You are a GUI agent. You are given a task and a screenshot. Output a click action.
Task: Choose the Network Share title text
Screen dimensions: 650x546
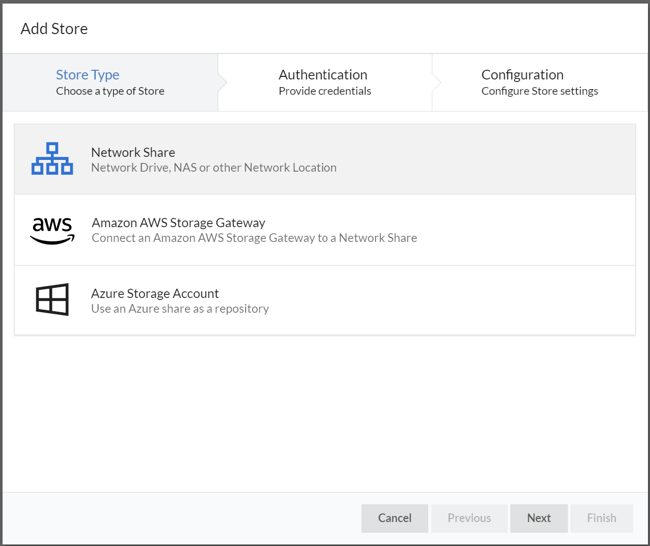(x=133, y=152)
